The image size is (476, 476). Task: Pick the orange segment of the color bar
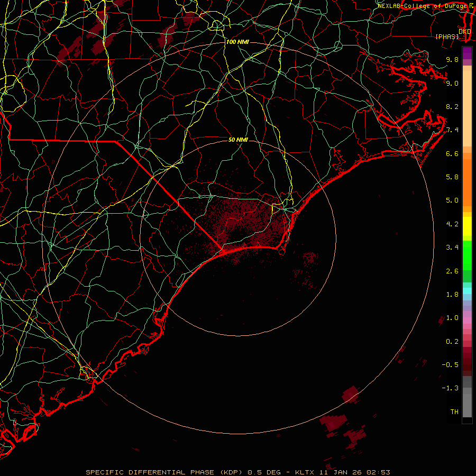coord(467,182)
